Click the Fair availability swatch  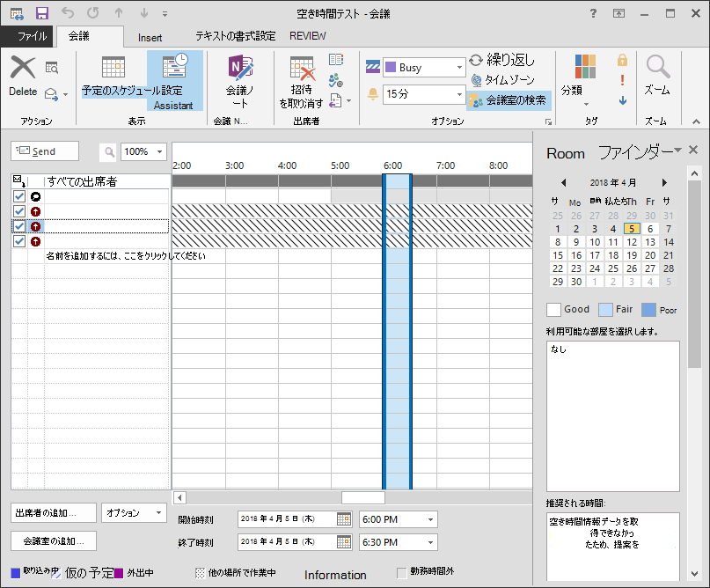[x=605, y=310]
